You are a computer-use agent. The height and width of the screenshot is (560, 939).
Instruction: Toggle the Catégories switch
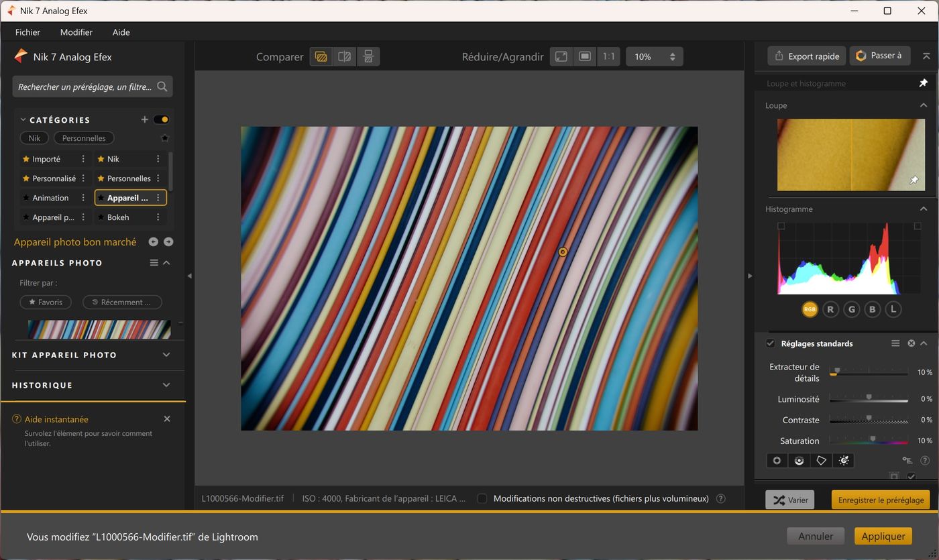coord(161,119)
